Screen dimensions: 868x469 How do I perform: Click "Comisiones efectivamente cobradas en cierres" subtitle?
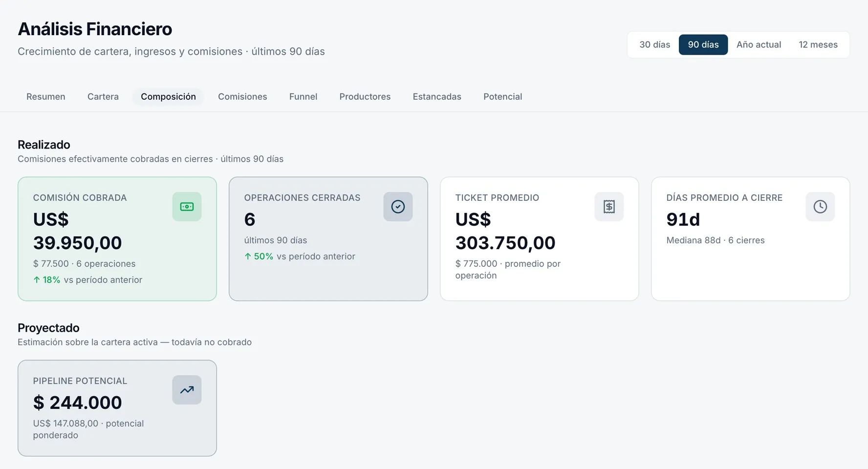coord(115,159)
